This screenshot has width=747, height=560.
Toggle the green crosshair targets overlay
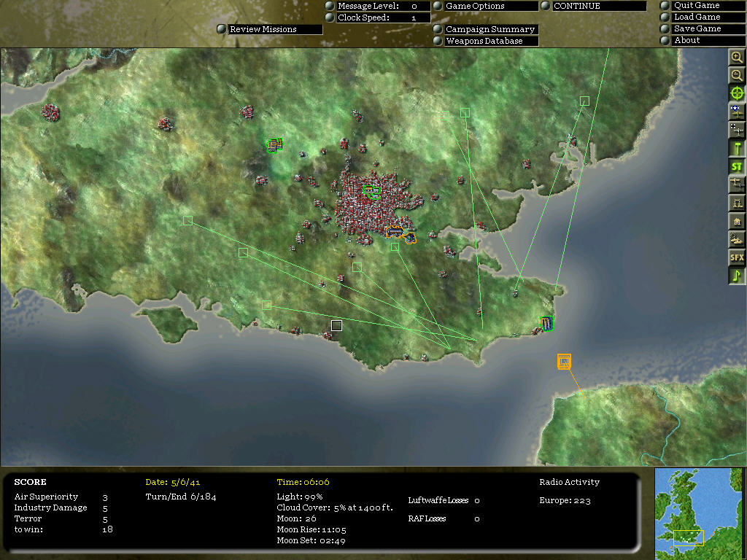coord(737,93)
